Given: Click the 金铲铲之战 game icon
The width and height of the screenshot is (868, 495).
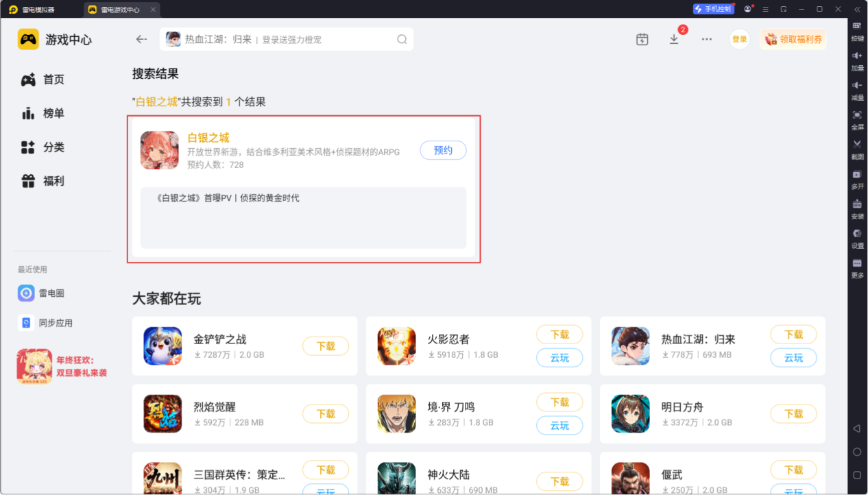Looking at the screenshot, I should click(x=162, y=346).
